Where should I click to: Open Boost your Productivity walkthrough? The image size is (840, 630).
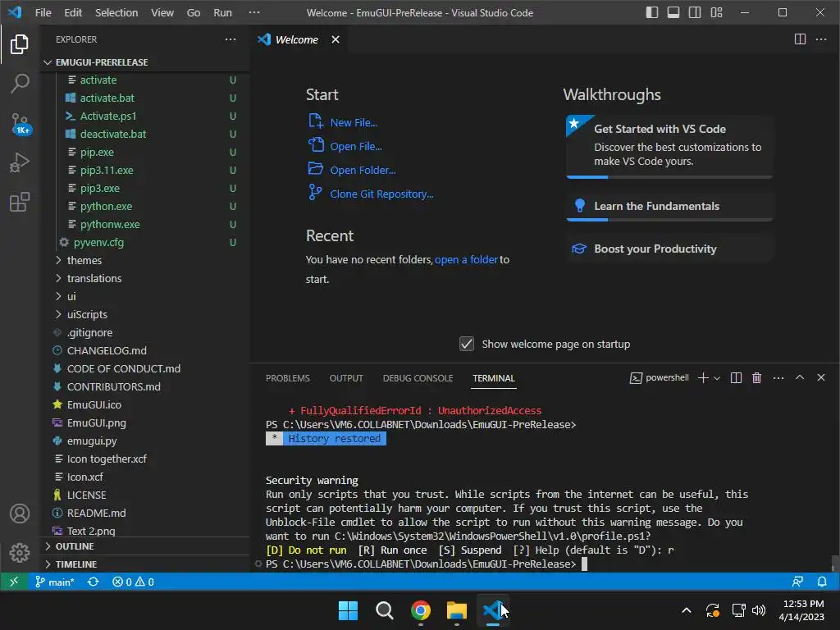[x=669, y=249]
